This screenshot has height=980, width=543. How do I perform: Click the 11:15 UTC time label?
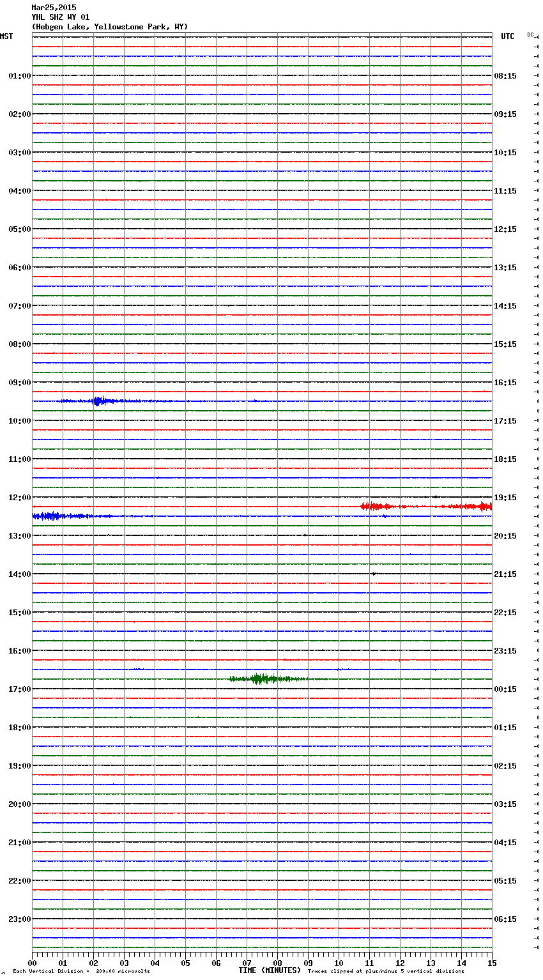coord(505,191)
